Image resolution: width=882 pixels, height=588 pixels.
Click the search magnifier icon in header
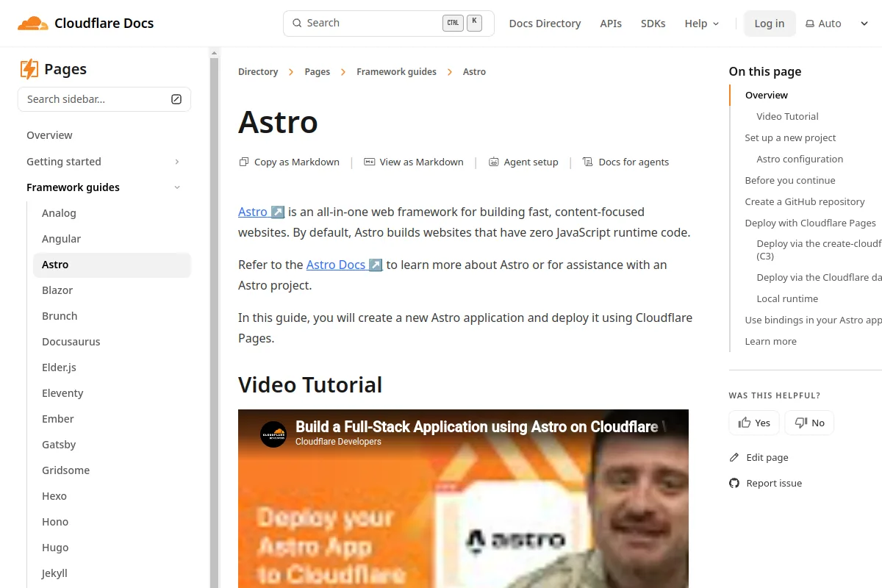tap(297, 23)
